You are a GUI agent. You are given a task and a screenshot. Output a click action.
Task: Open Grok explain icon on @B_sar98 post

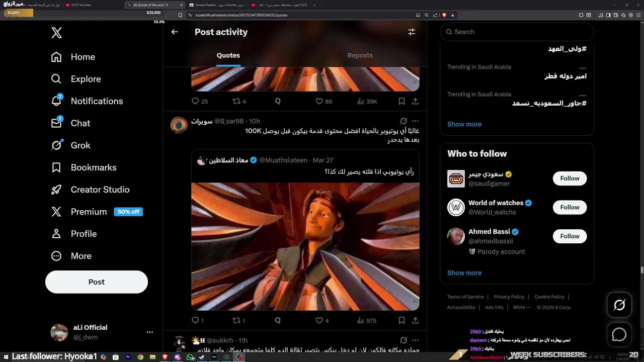(404, 121)
